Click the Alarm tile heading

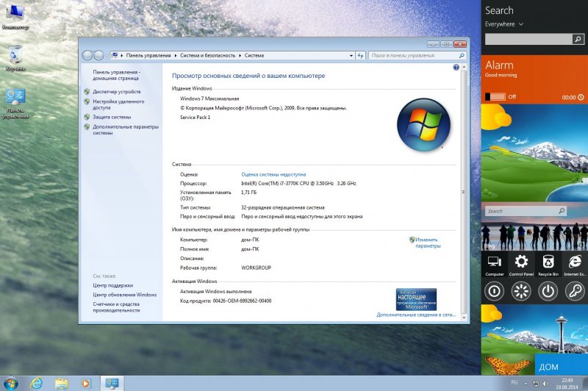tap(499, 65)
